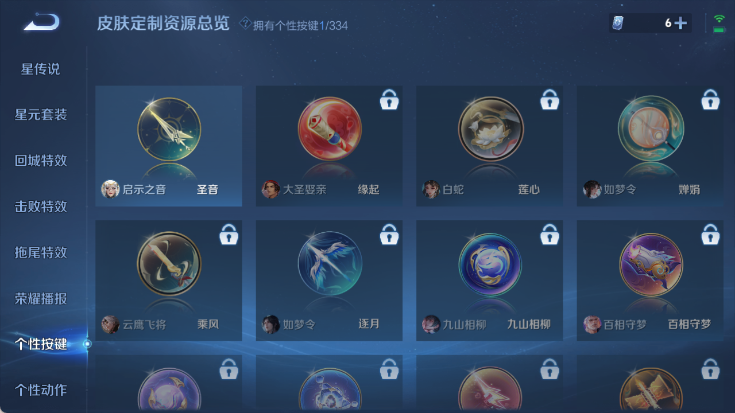This screenshot has width=735, height=413.
Task: Click the back arrow icon
Action: pyautogui.click(x=42, y=22)
